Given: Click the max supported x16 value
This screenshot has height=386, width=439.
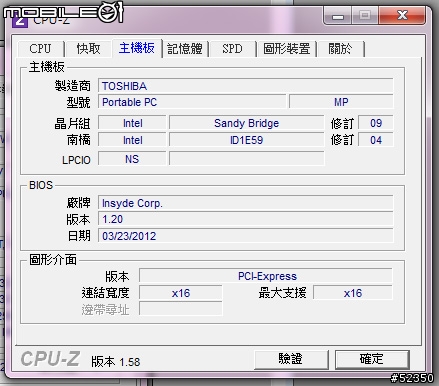Looking at the screenshot, I should pyautogui.click(x=353, y=293).
